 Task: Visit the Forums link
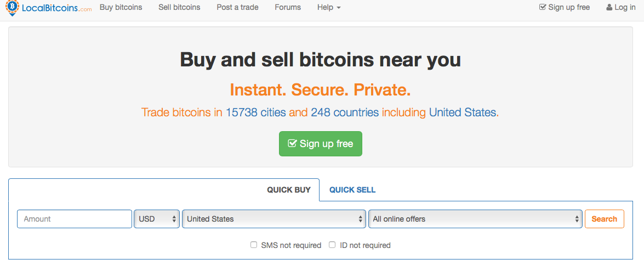(288, 7)
